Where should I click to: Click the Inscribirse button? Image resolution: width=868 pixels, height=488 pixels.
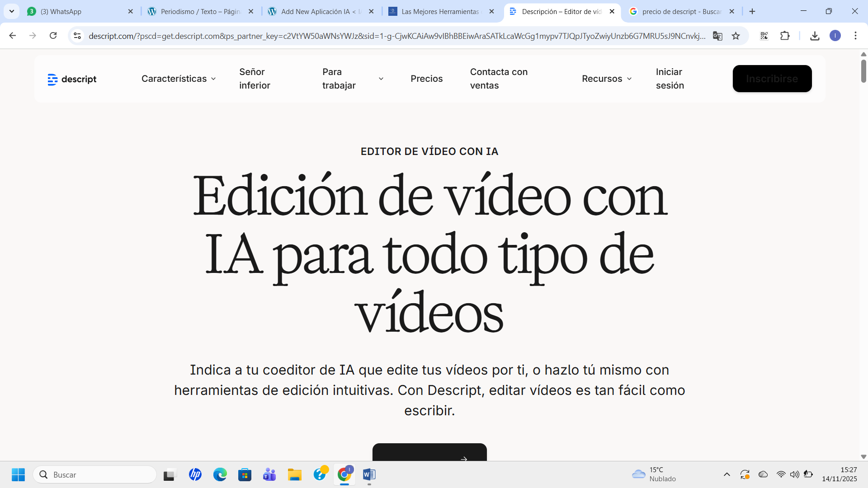(x=772, y=79)
